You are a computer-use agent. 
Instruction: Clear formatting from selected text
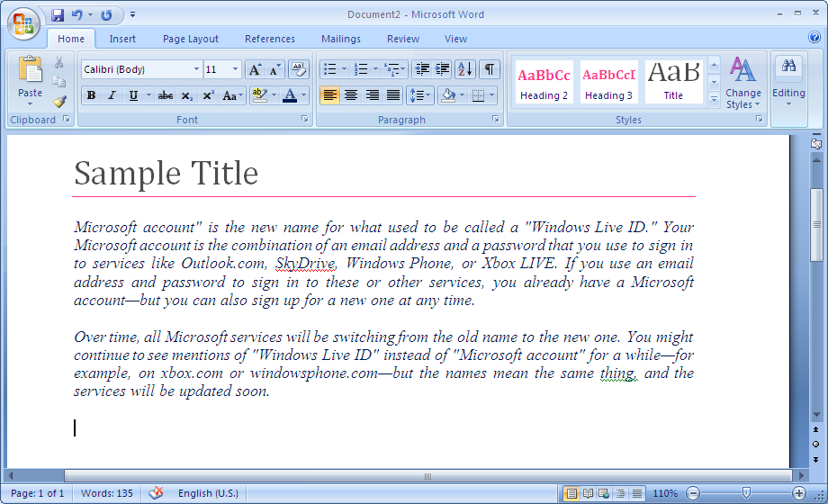coord(299,69)
